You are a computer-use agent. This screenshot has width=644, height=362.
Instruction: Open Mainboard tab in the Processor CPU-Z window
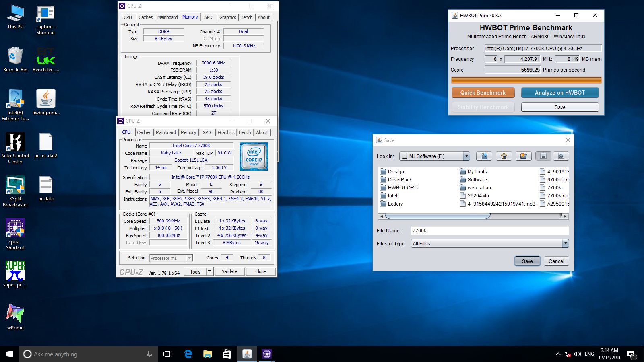pos(166,132)
